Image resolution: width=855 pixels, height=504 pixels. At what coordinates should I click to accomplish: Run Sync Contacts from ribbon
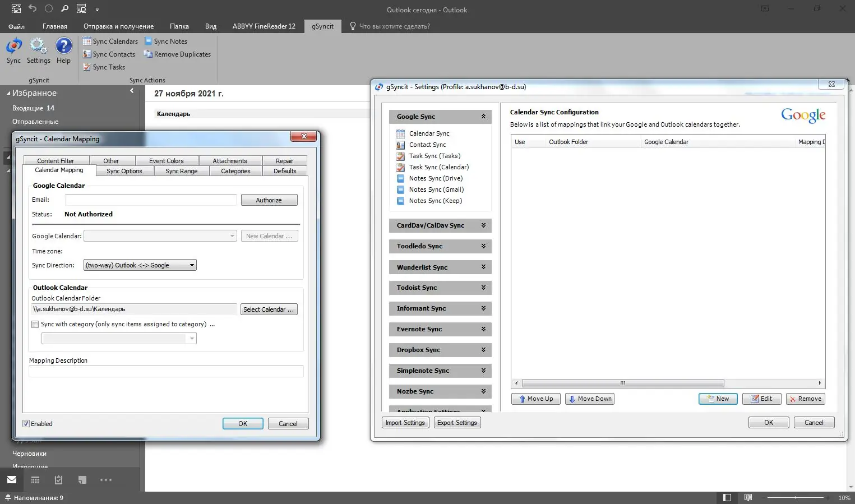point(109,54)
